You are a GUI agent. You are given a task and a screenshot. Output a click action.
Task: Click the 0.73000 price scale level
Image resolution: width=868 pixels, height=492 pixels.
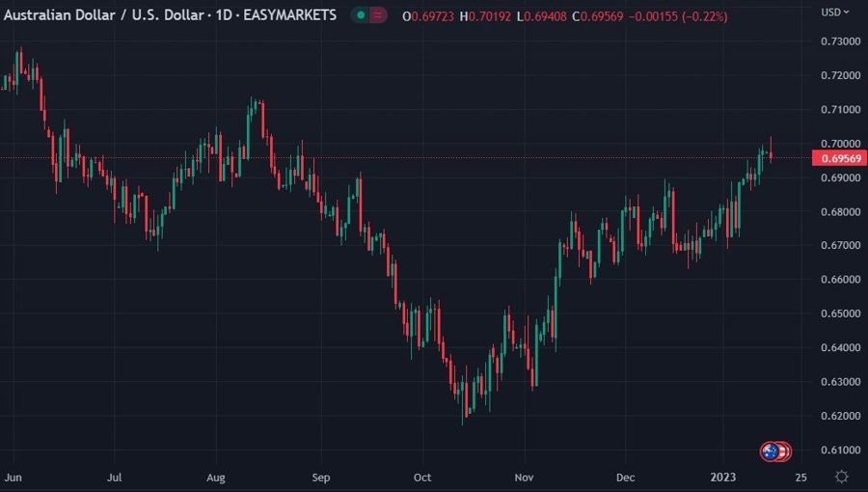(x=839, y=41)
